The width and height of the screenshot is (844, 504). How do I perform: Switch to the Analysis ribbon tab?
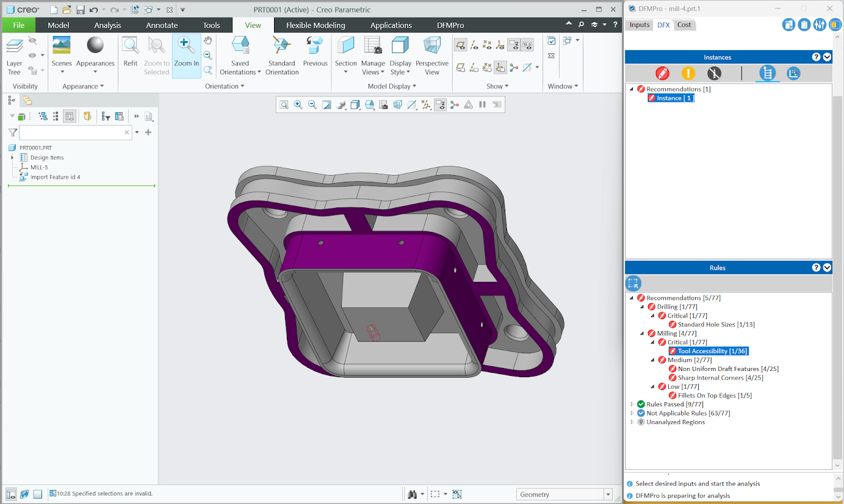(107, 25)
